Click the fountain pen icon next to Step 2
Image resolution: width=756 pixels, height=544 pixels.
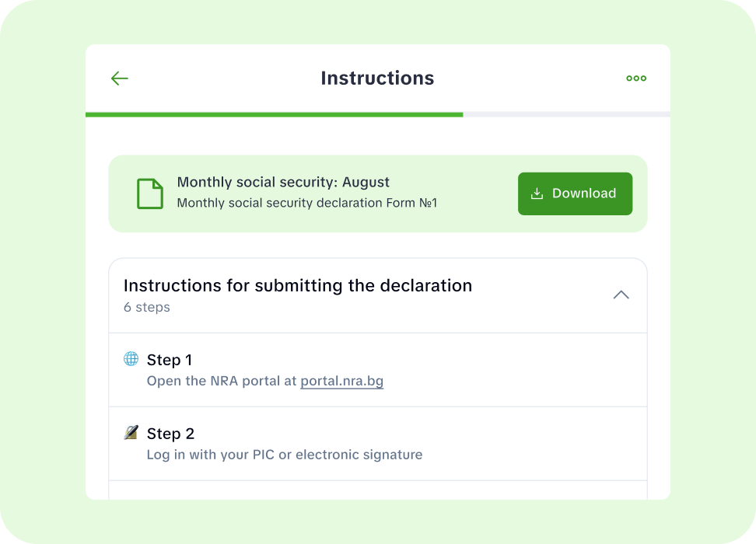[131, 432]
